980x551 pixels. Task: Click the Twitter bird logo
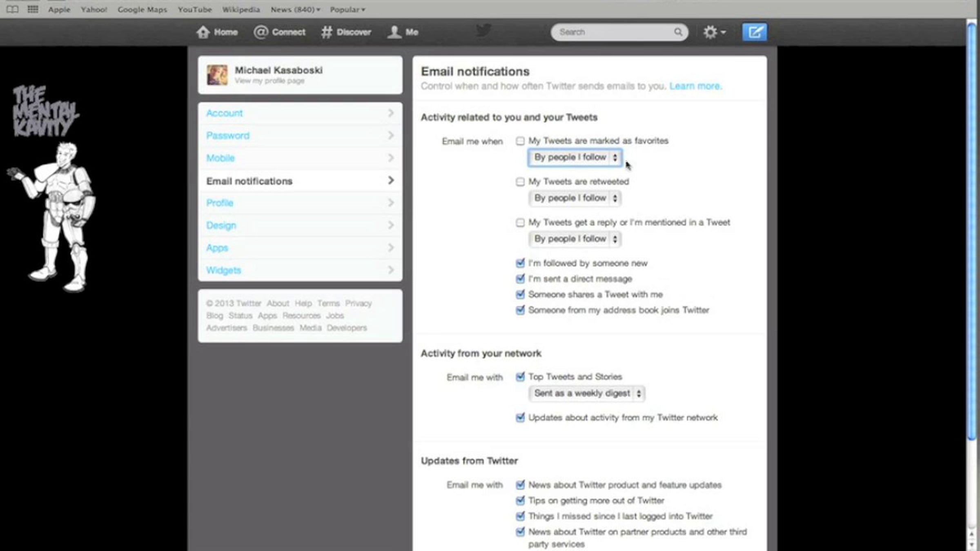click(483, 31)
